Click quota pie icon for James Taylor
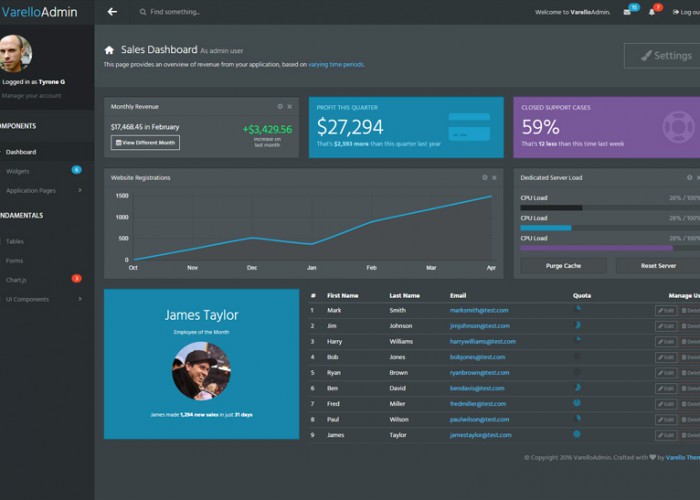700x500 pixels. coord(577,433)
